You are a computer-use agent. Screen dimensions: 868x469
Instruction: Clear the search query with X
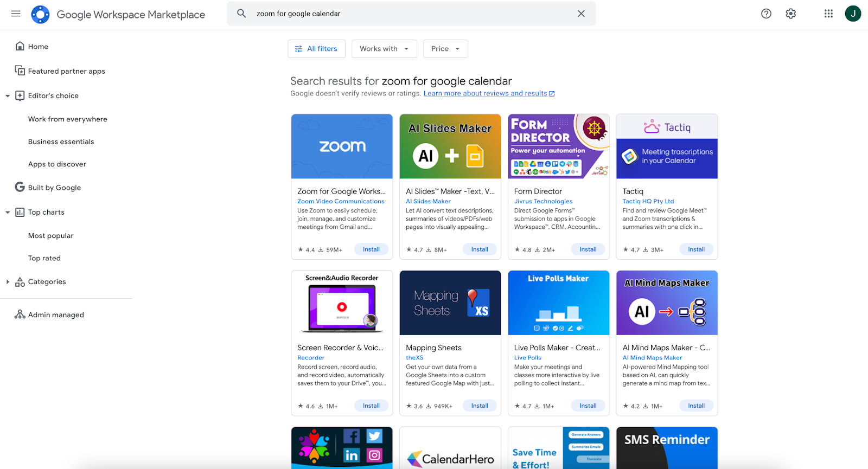pyautogui.click(x=581, y=14)
